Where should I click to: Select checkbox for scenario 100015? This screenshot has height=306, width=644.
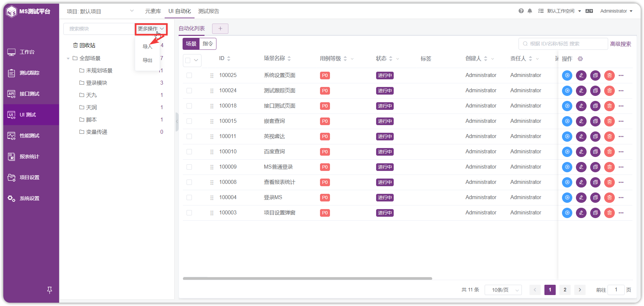pos(189,121)
